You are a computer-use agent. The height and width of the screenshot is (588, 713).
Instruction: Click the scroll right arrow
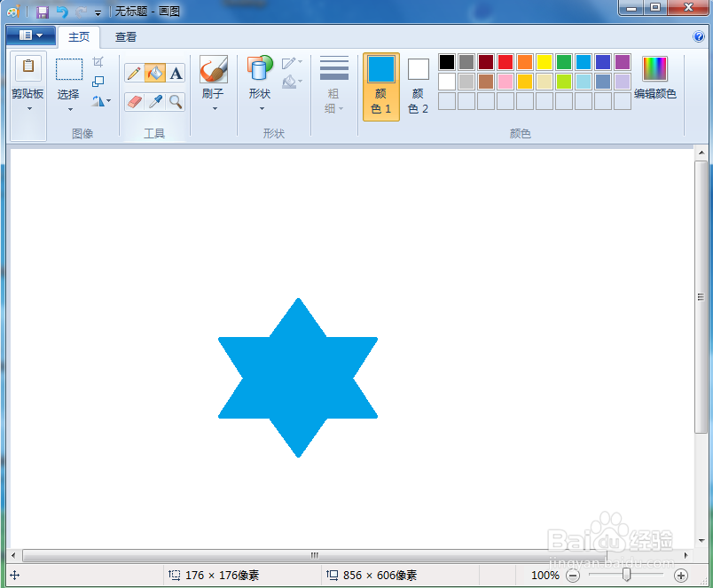click(686, 555)
